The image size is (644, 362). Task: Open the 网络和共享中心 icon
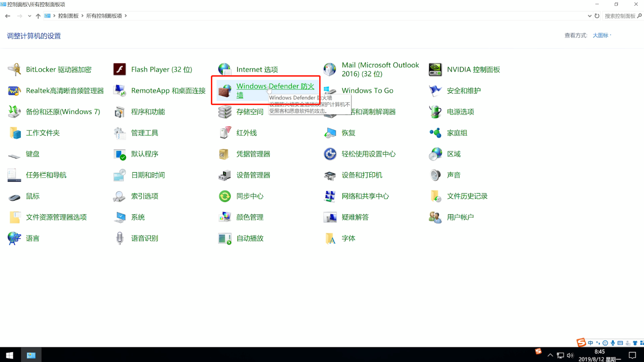point(330,196)
